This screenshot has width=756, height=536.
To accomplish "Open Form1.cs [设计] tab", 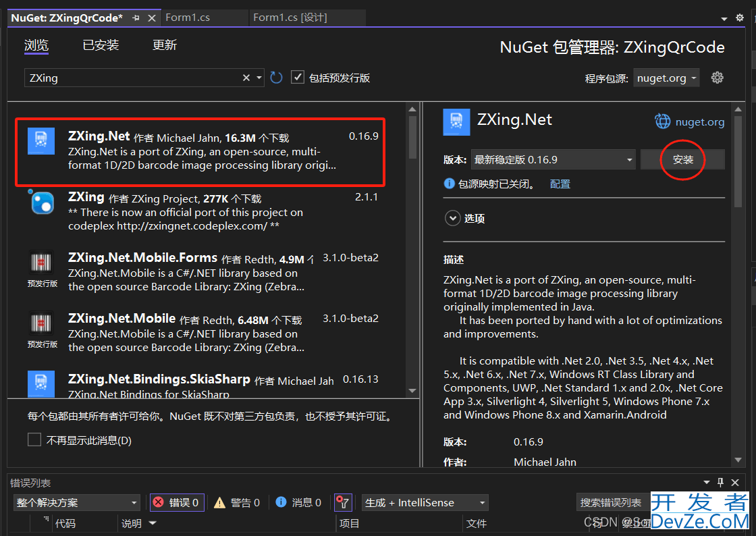I will pyautogui.click(x=290, y=18).
